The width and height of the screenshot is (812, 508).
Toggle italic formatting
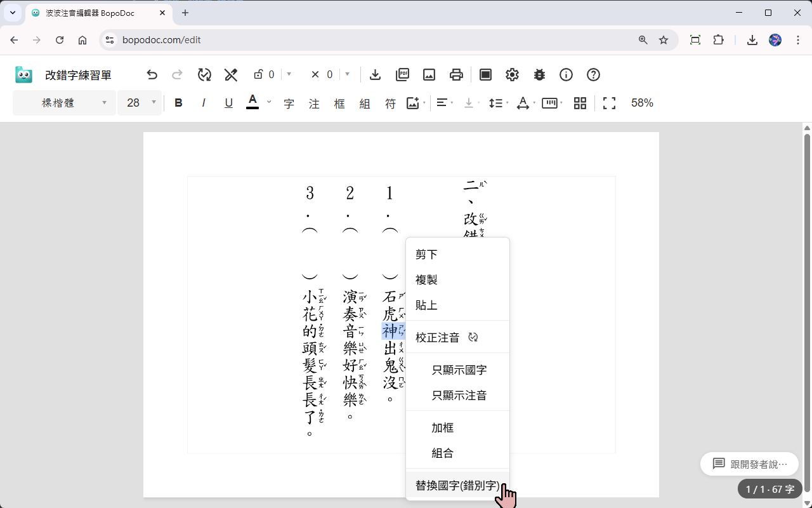pos(203,102)
